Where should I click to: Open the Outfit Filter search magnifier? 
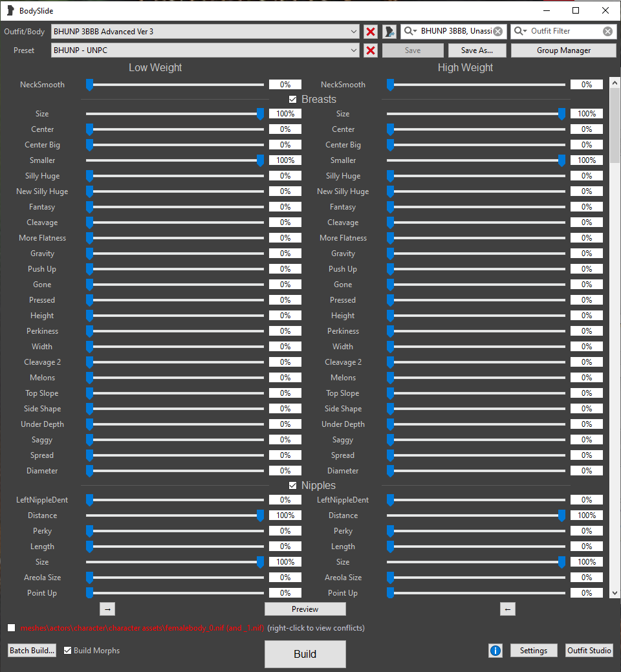pos(520,31)
